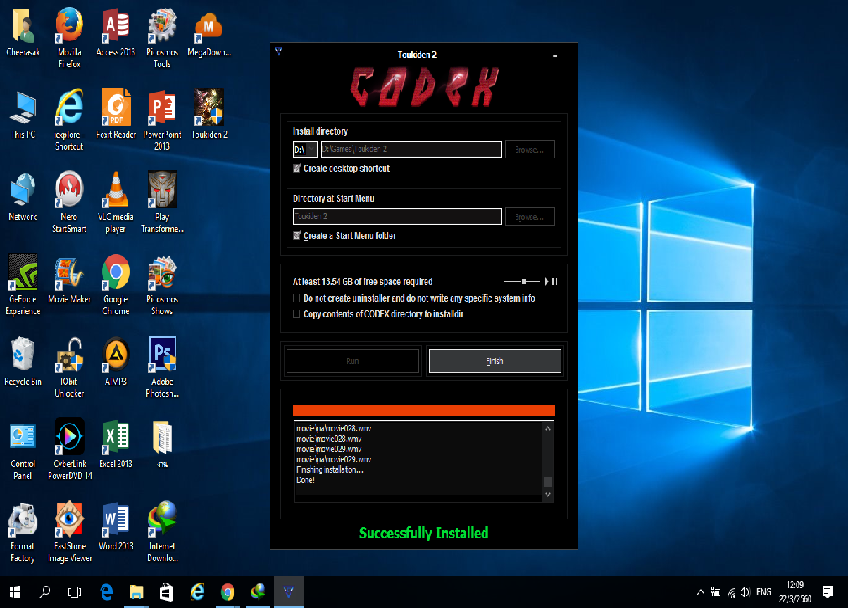This screenshot has height=609, width=848.
Task: Click the Install directory path field
Action: [411, 149]
